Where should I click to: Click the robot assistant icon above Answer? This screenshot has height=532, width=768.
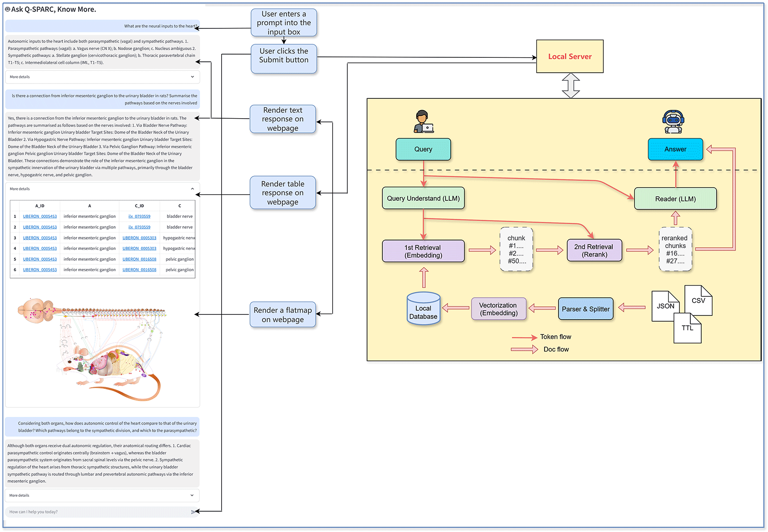click(x=673, y=122)
